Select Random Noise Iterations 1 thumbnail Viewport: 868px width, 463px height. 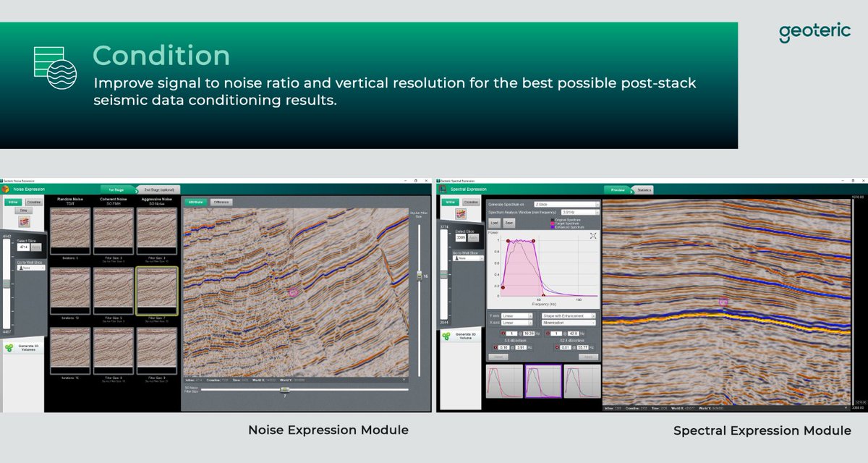[70, 231]
